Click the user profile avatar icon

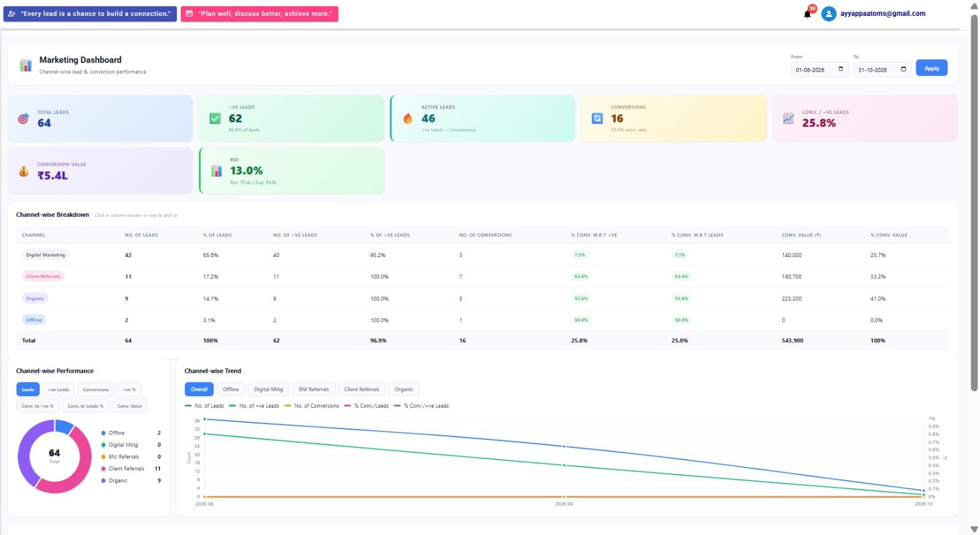coord(829,13)
